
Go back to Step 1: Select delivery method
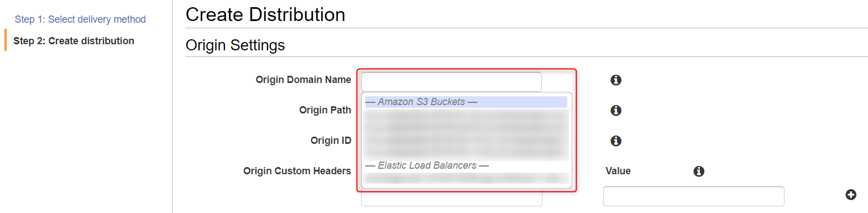tap(80, 19)
